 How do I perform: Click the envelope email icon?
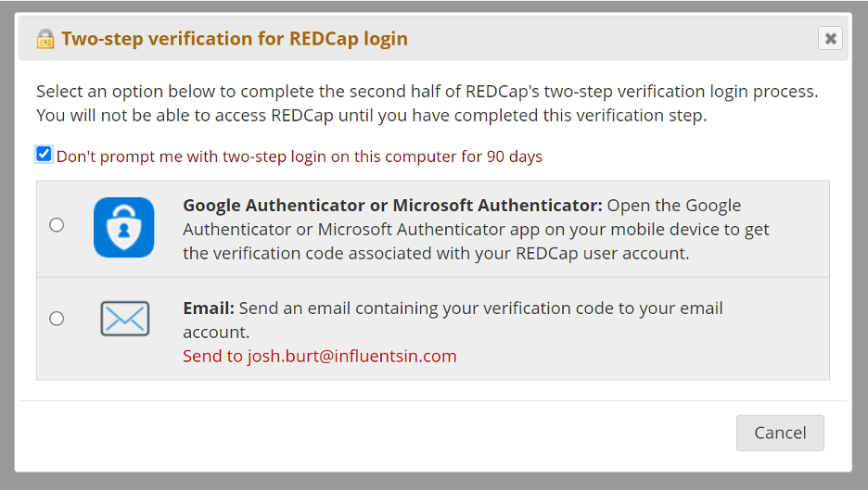(x=124, y=319)
